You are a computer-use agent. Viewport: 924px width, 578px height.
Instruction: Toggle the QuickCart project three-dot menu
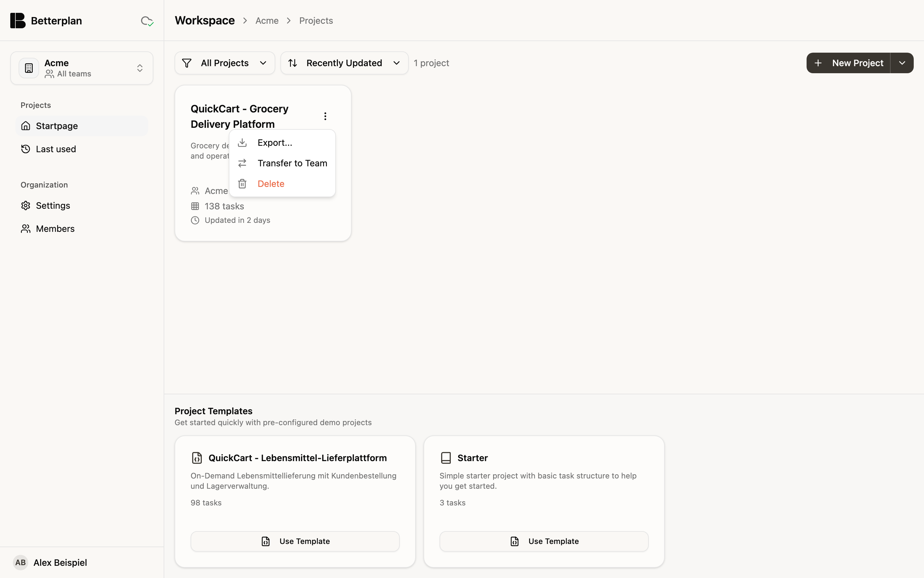coord(325,116)
